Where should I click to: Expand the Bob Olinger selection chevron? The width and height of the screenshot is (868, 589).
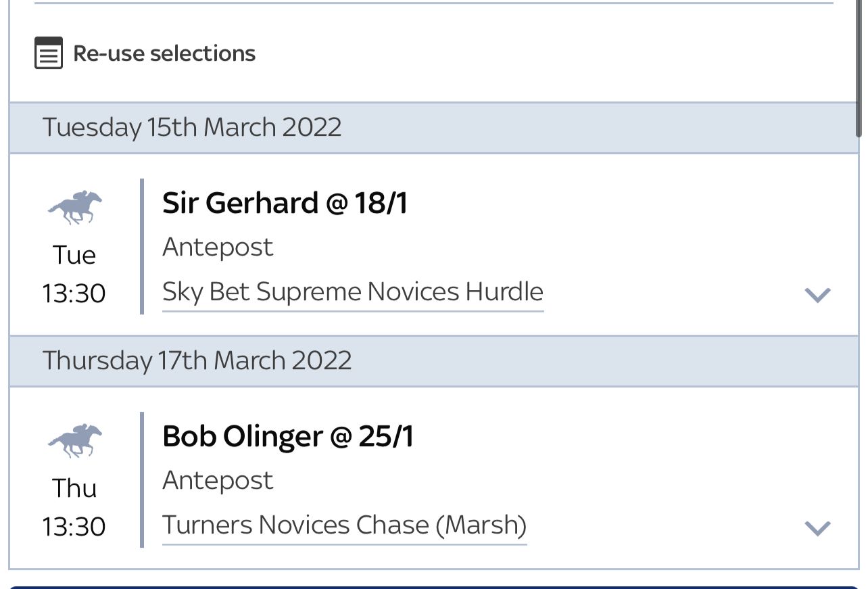[x=817, y=527]
